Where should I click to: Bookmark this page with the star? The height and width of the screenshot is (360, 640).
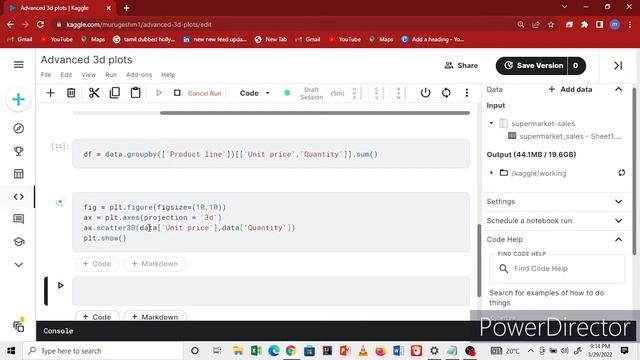pyautogui.click(x=551, y=24)
